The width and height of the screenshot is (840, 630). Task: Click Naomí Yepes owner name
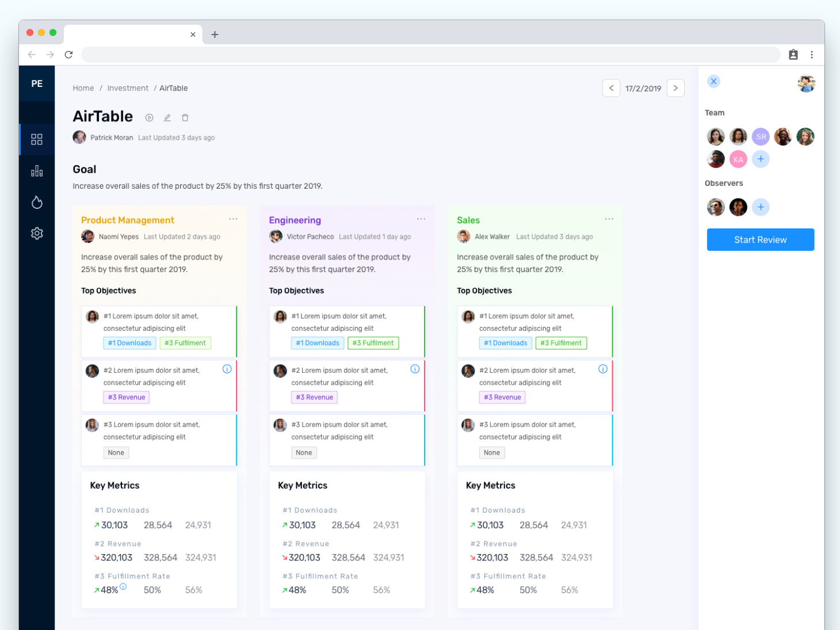pyautogui.click(x=119, y=236)
